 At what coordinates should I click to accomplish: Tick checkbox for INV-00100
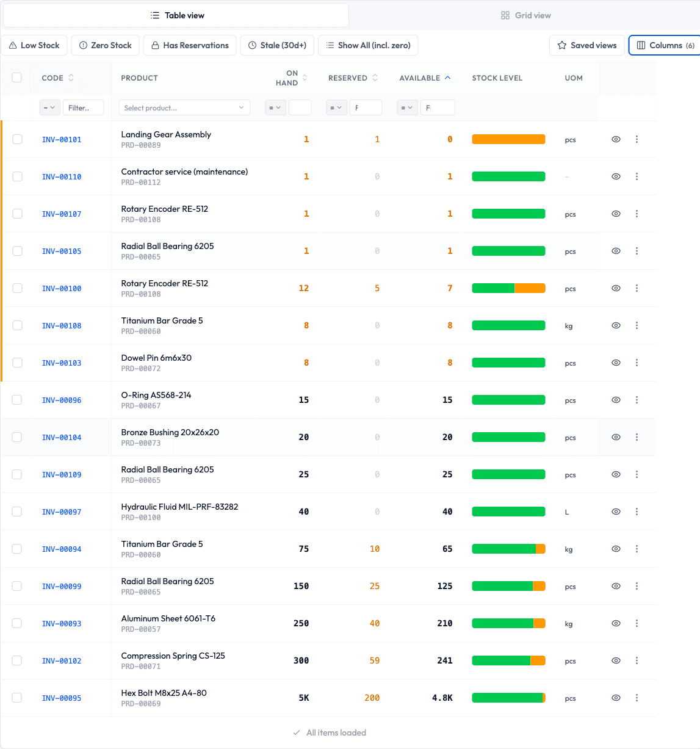(17, 288)
